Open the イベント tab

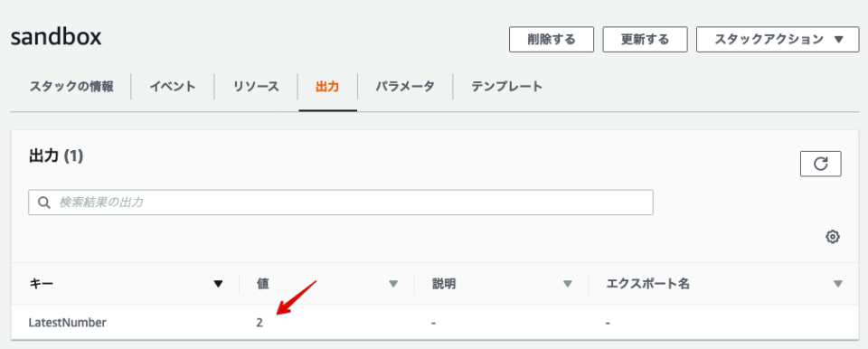point(172,87)
